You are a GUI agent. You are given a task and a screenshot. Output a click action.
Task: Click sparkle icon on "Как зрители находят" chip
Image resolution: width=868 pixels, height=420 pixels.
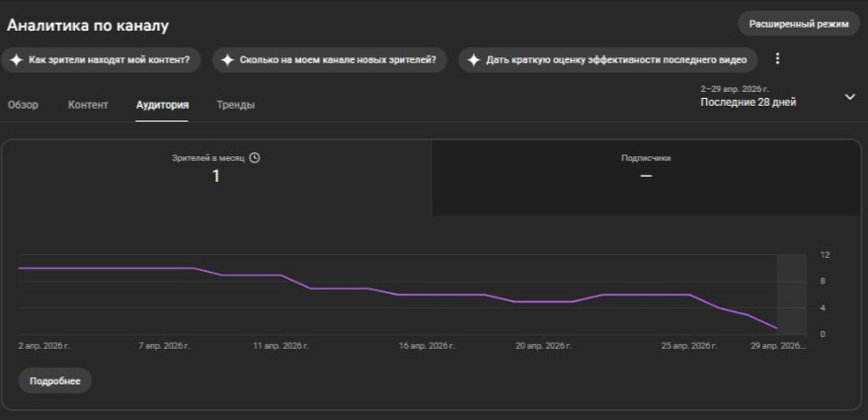[17, 60]
